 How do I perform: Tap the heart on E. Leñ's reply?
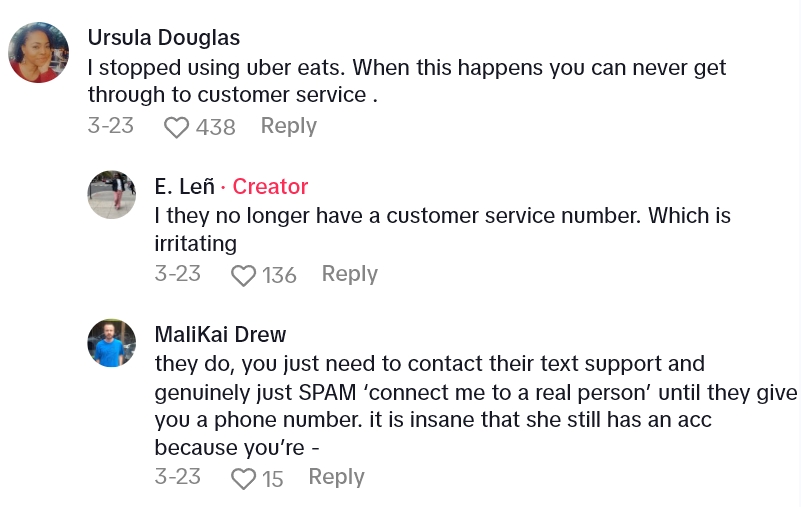click(x=244, y=276)
